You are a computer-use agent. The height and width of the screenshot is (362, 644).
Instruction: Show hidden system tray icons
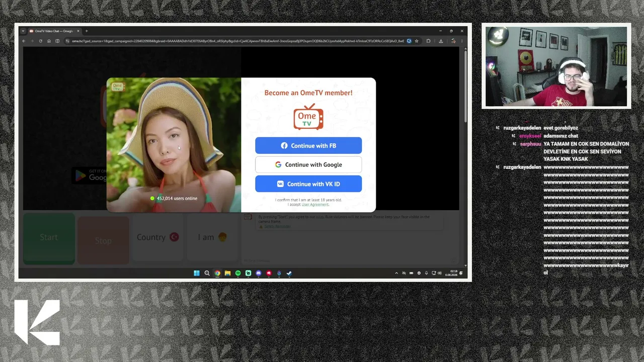pos(396,274)
